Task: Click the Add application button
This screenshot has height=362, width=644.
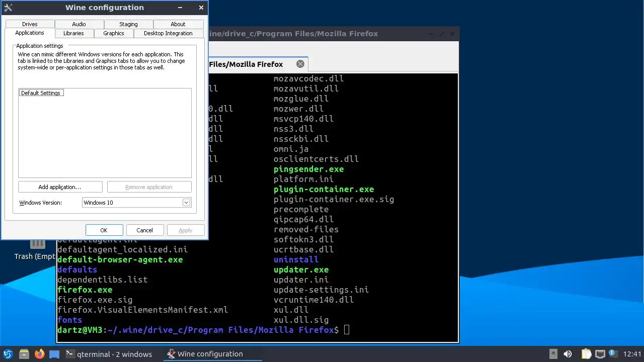Action: point(60,187)
